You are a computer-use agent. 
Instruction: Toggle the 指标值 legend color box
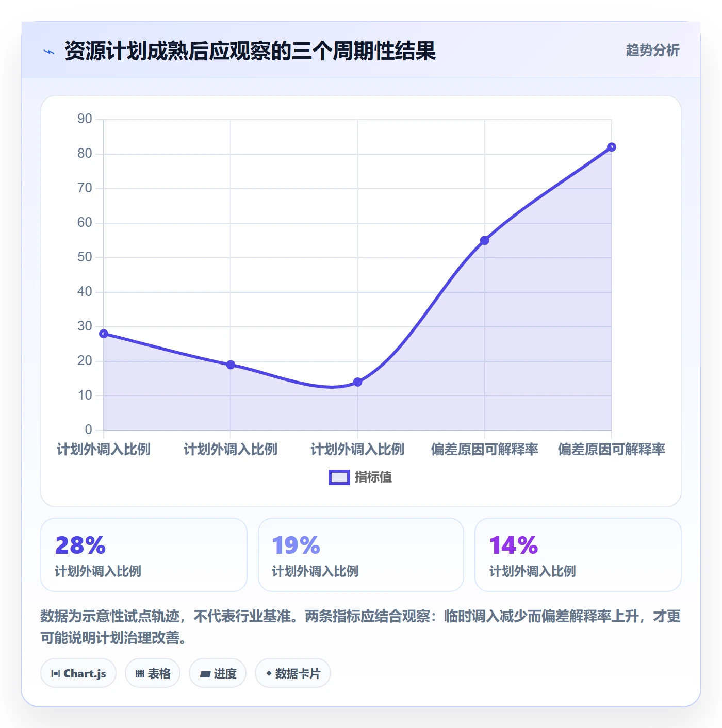click(339, 477)
